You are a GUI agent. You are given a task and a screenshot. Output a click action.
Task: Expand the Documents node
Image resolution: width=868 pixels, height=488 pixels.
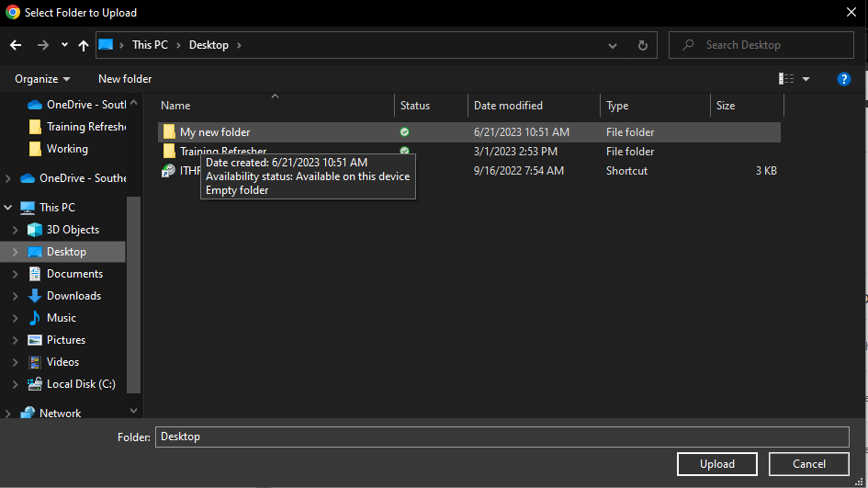coord(16,274)
